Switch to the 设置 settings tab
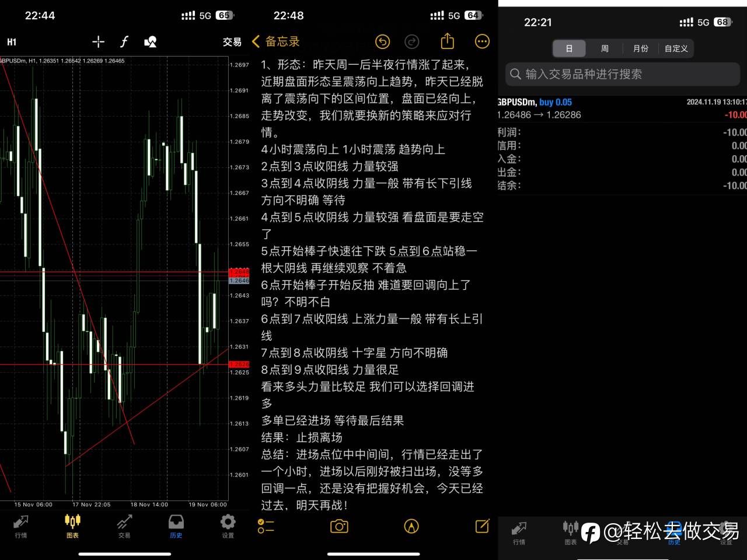This screenshot has width=747, height=560. tap(228, 526)
